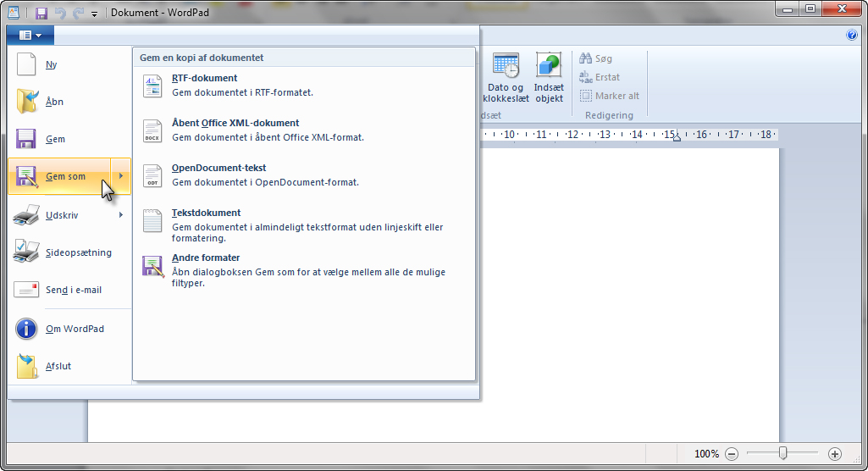Click the WordPad application menu button
This screenshot has height=471, width=868.
(30, 36)
